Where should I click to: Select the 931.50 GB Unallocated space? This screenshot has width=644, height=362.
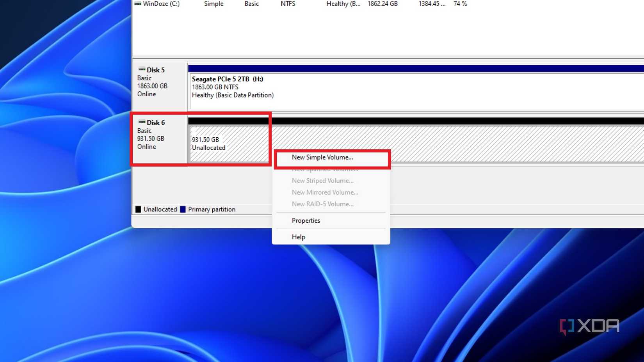point(416,144)
